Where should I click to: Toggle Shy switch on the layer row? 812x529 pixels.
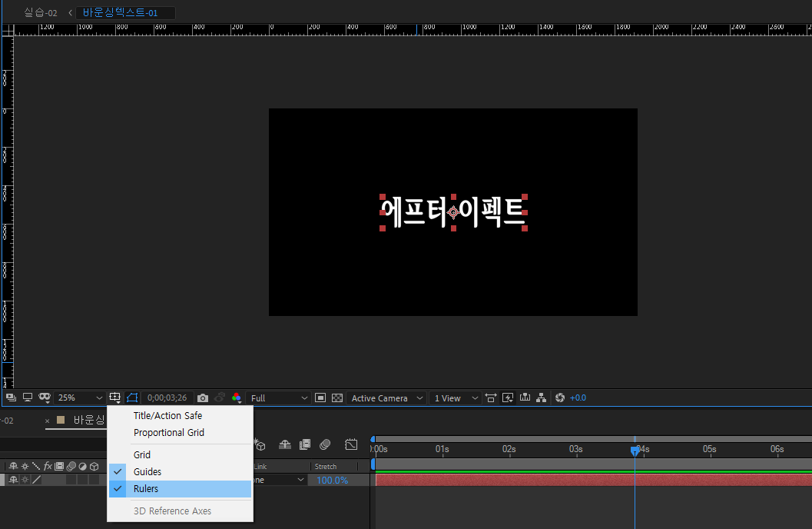[14, 481]
